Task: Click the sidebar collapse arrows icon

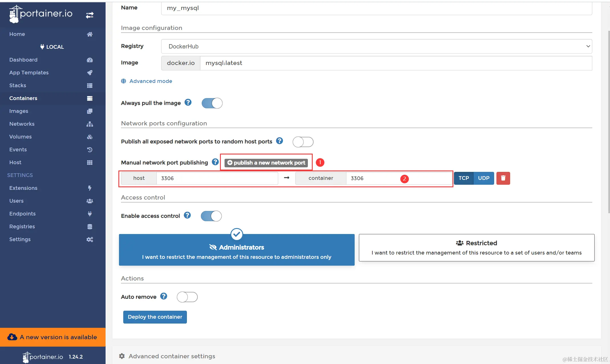Action: click(90, 15)
